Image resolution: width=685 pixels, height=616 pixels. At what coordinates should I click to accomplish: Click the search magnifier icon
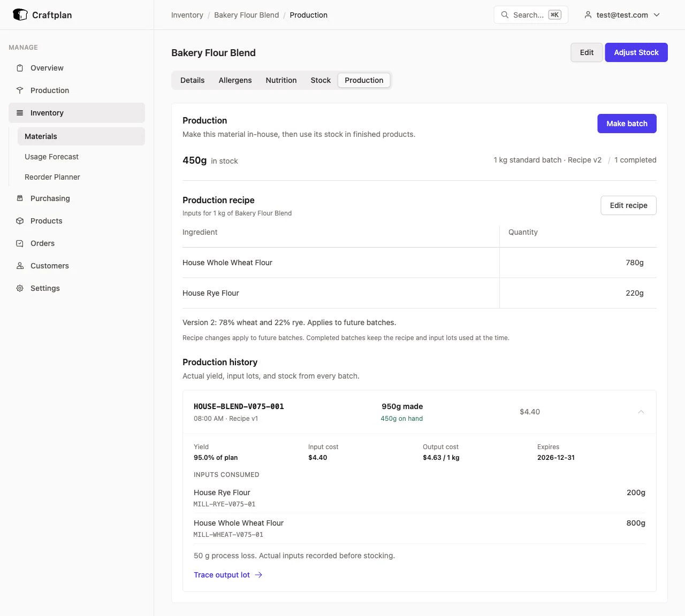[x=505, y=15]
